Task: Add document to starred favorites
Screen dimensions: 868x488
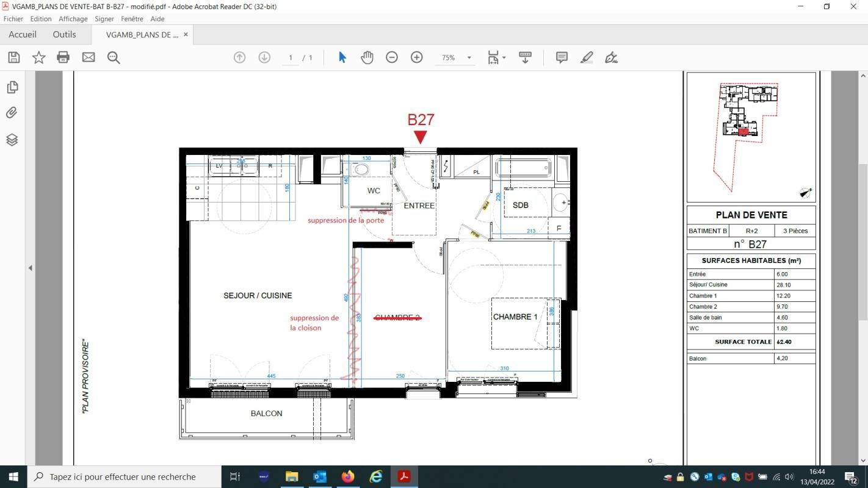Action: [x=38, y=57]
